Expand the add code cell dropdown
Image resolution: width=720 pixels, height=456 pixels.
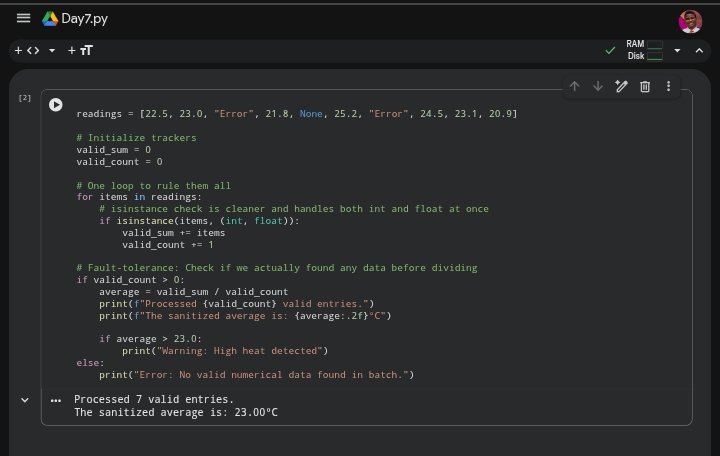[x=52, y=50]
